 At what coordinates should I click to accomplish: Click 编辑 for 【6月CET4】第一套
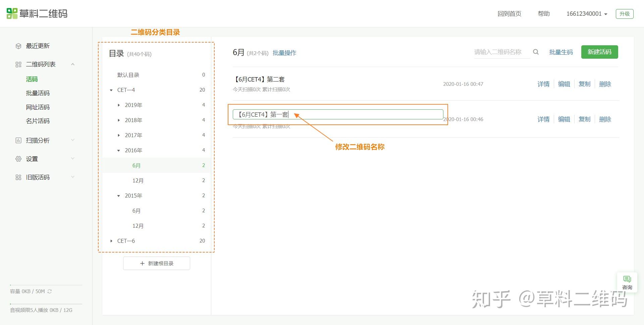pyautogui.click(x=564, y=119)
